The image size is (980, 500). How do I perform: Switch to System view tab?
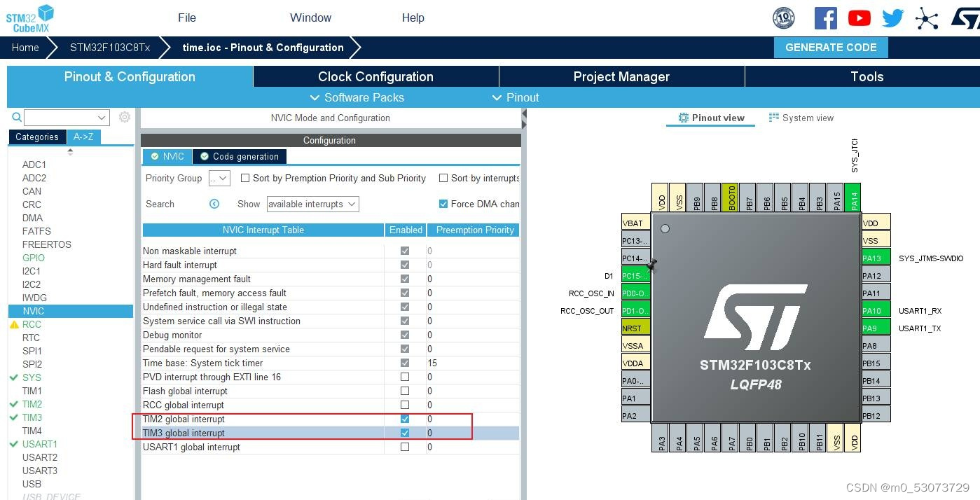(x=801, y=118)
